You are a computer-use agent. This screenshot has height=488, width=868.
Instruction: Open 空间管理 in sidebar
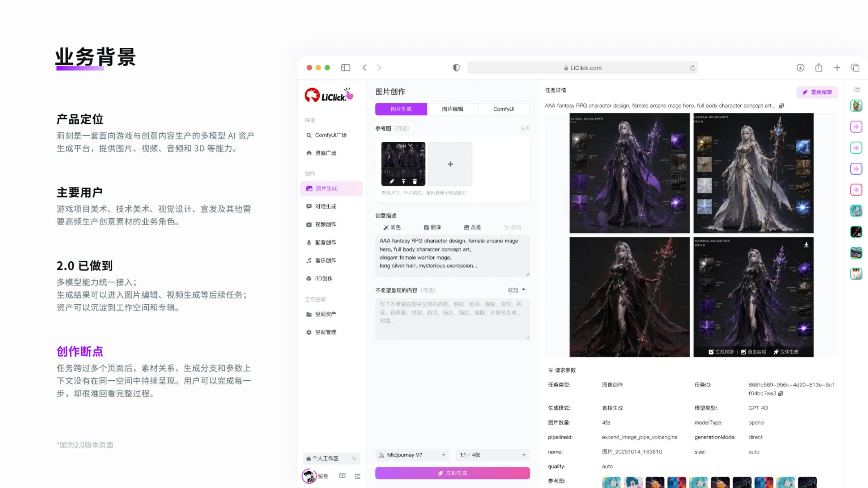[x=331, y=332]
